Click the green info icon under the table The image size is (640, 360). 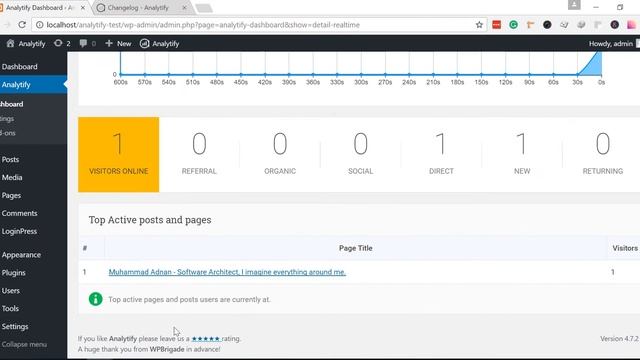(96, 299)
